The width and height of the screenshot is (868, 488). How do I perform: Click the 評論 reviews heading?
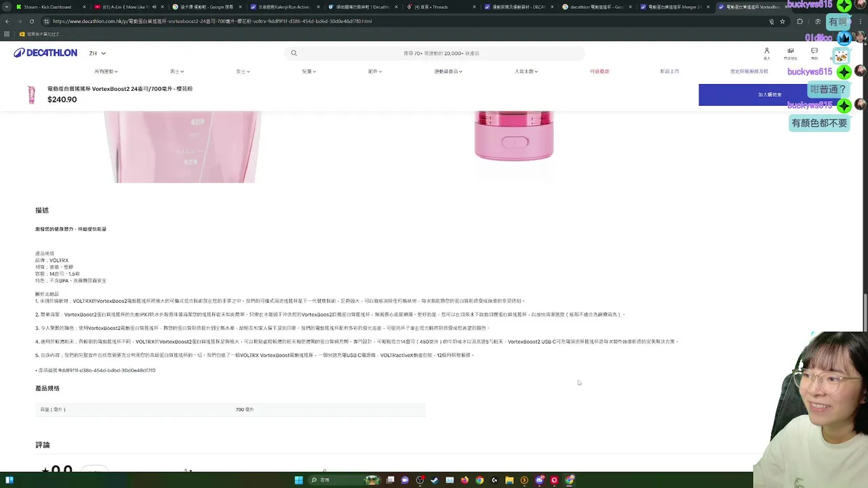point(43,445)
